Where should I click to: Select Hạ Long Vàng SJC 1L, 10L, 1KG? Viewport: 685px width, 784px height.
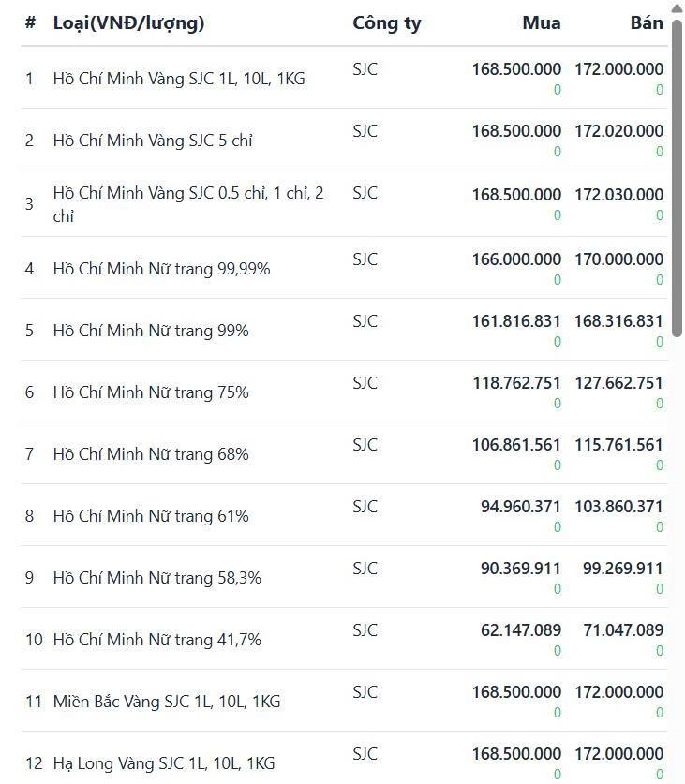point(164,763)
